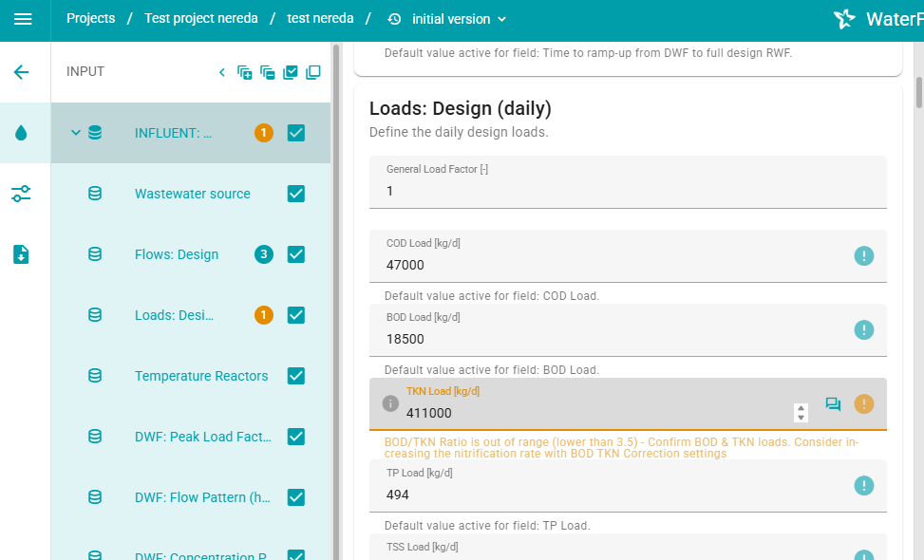Screen dimensions: 924x560
Task: Click the expand all icon in INPUT header
Action: [x=245, y=72]
